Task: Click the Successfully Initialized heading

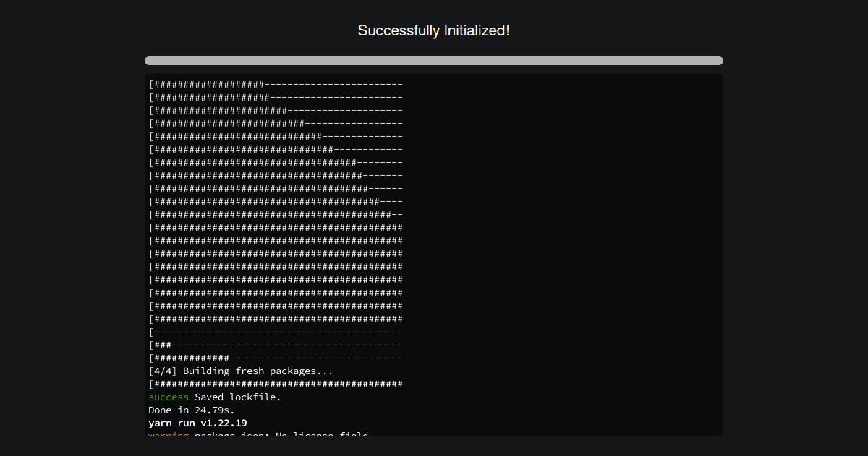Action: [x=434, y=30]
